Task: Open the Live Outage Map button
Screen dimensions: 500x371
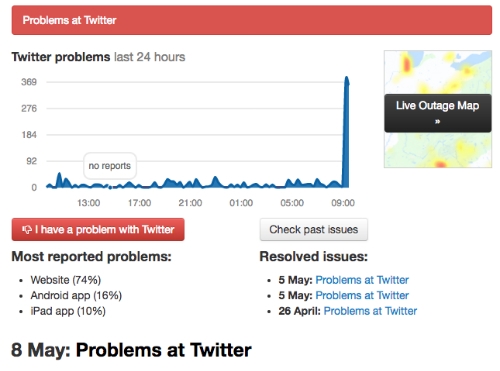Action: 437,113
